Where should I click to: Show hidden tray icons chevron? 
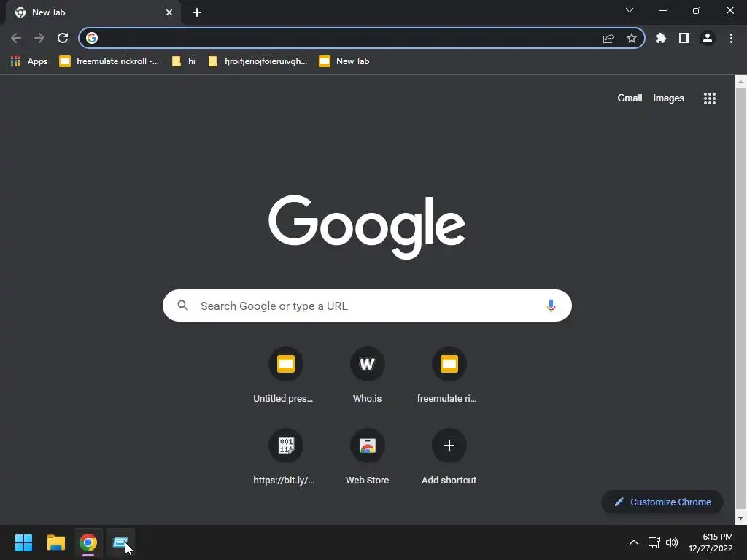point(634,542)
